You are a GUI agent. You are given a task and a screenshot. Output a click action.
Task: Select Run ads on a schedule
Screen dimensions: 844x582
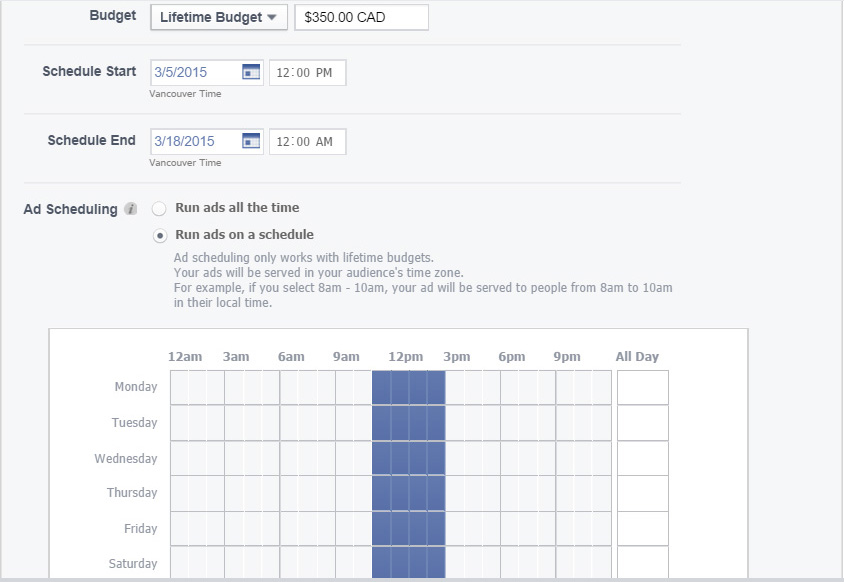coord(159,236)
